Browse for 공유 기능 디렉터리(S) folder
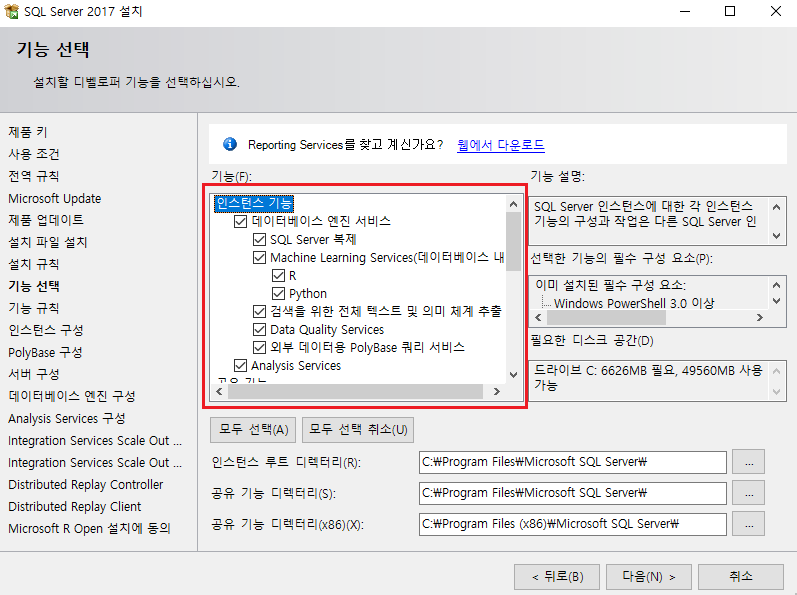 coord(748,493)
